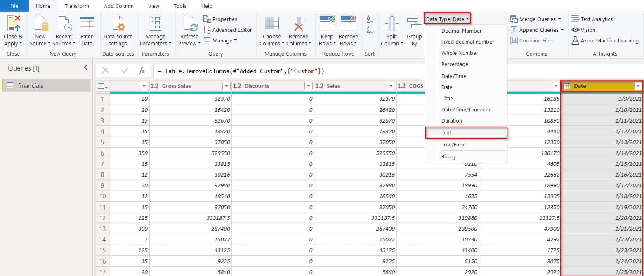Click the Vision icon in AI Insights
Image resolution: width=644 pixels, height=276 pixels.
(x=584, y=30)
